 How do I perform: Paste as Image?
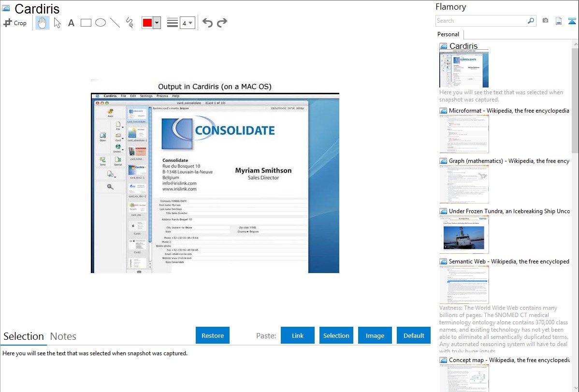point(375,335)
